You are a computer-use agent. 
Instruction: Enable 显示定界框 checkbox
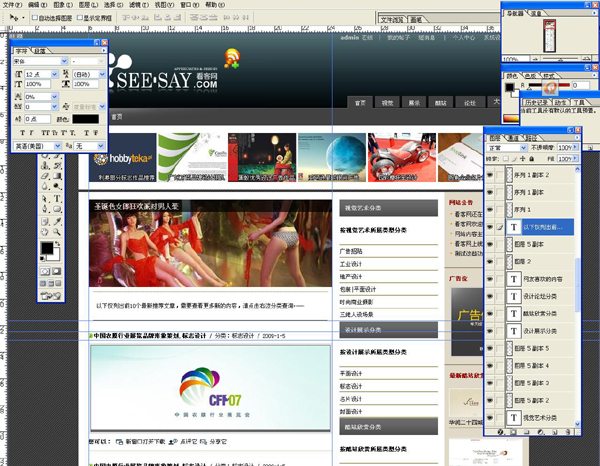[x=80, y=18]
